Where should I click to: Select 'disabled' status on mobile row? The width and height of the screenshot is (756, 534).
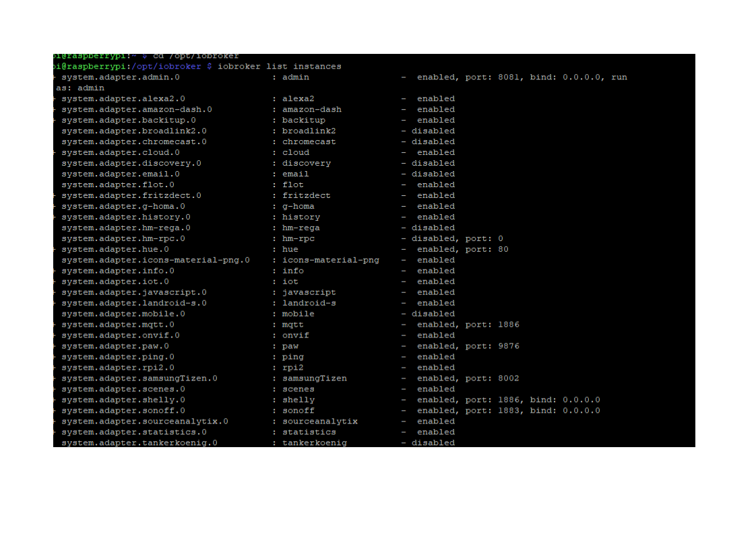(433, 314)
